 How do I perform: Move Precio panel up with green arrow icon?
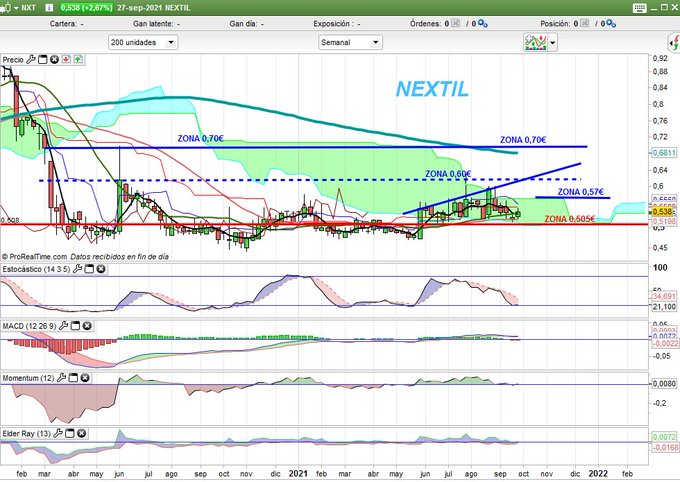[x=78, y=59]
